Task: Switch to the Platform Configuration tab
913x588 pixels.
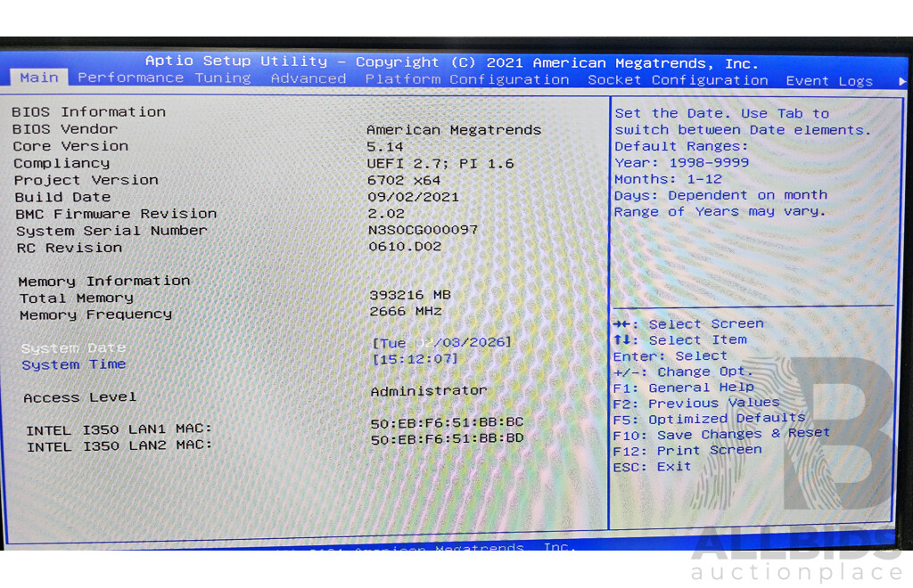Action: [x=467, y=79]
